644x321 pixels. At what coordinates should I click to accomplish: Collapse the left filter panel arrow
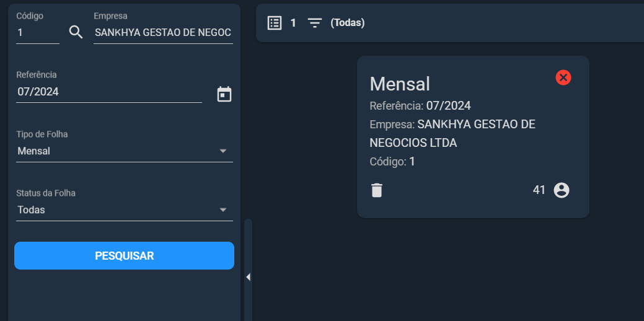pyautogui.click(x=248, y=277)
